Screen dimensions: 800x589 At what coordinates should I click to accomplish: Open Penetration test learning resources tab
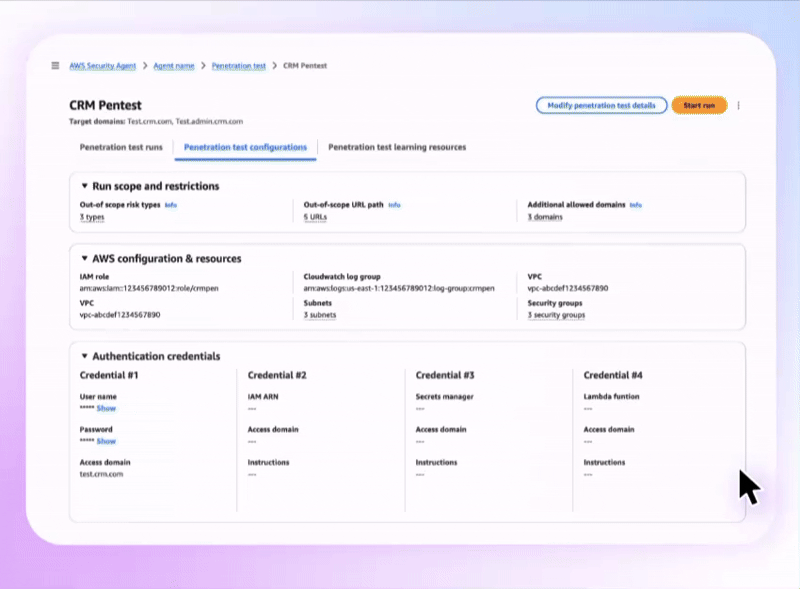coord(397,147)
